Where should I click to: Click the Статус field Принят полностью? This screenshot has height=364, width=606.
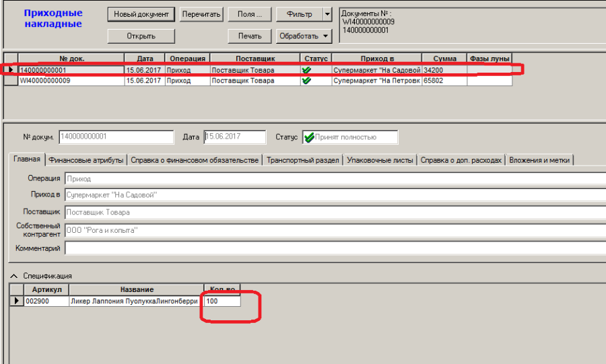click(x=350, y=137)
